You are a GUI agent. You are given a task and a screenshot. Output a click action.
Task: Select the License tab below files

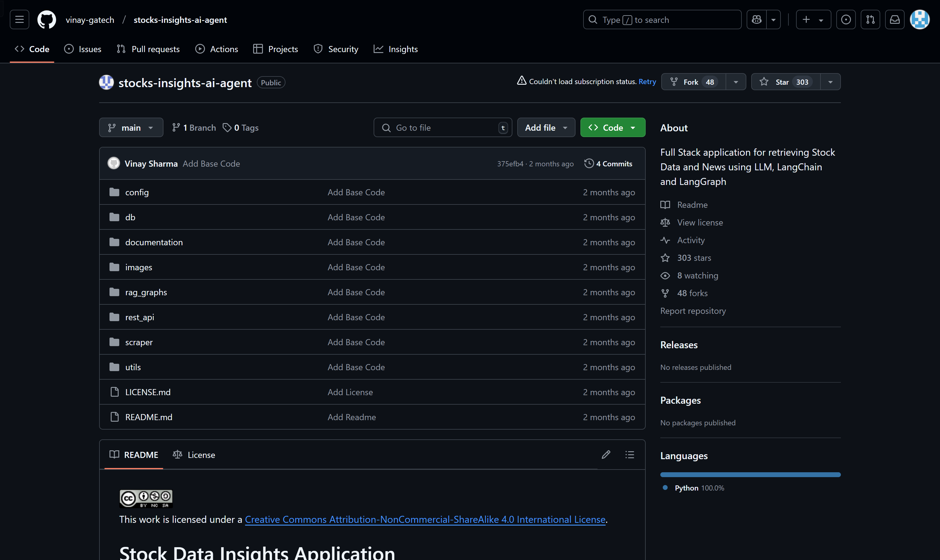click(201, 454)
